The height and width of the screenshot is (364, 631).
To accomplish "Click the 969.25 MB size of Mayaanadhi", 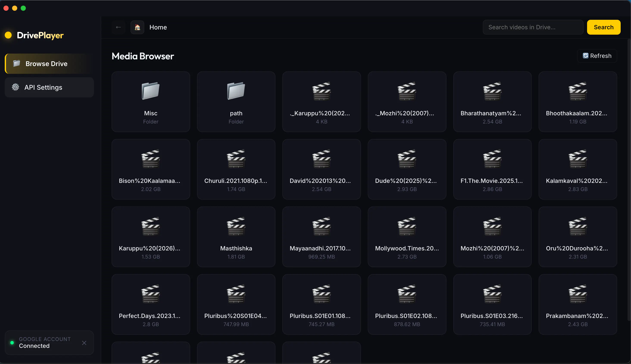I will coord(322,257).
